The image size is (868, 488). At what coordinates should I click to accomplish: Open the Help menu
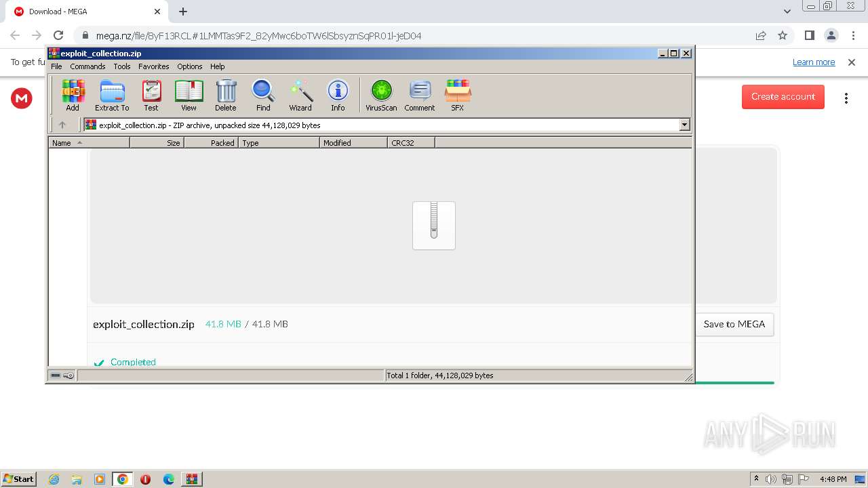point(217,66)
